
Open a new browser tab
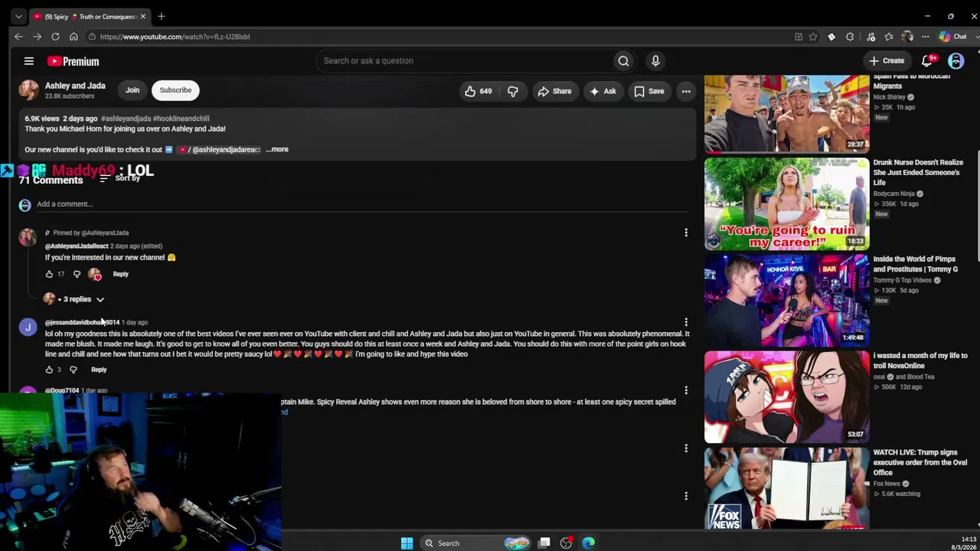click(x=161, y=16)
